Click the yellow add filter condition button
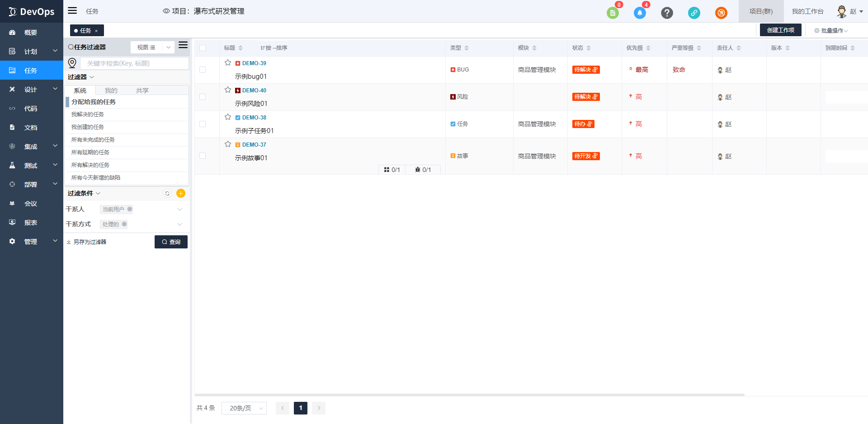 click(x=181, y=193)
